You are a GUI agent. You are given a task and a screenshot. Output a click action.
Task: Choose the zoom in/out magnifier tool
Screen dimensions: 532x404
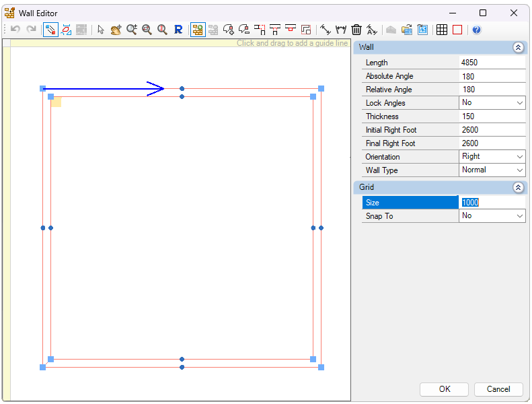point(132,30)
